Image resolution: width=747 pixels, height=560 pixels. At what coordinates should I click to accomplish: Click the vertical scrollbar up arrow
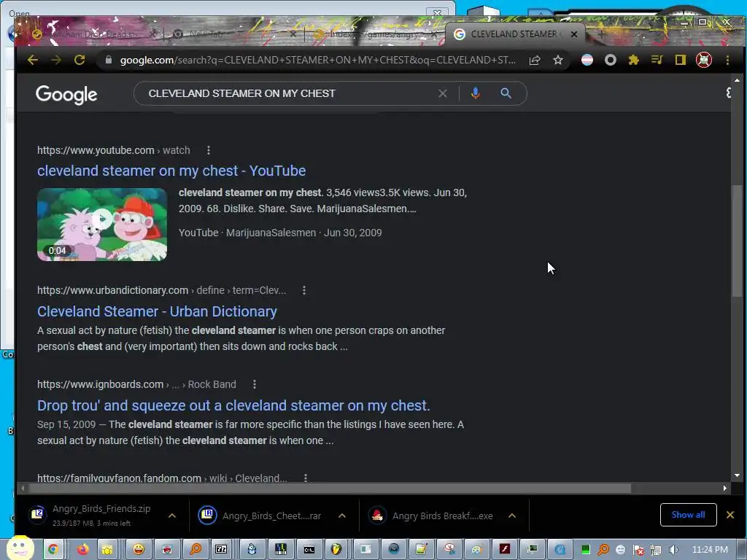(737, 80)
